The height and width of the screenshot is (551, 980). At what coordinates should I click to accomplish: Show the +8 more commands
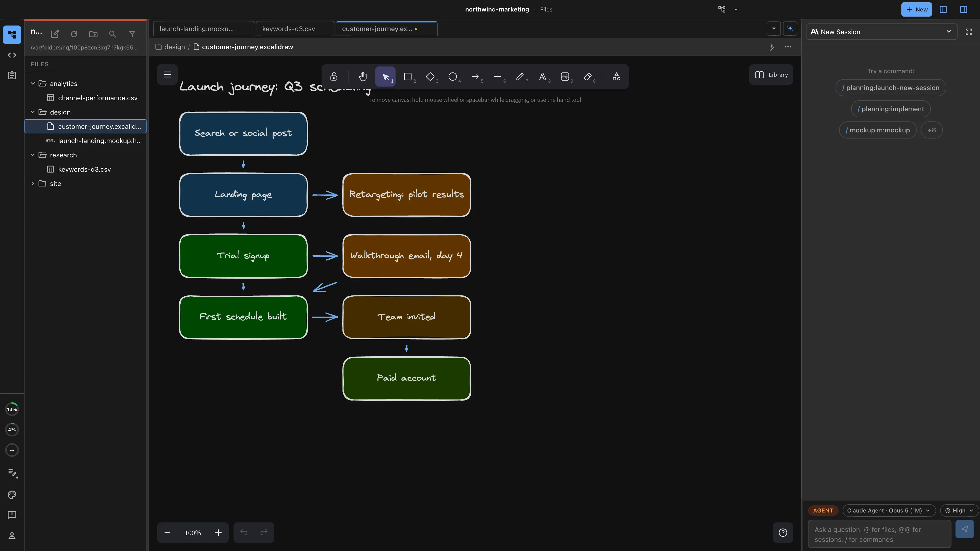tap(931, 130)
